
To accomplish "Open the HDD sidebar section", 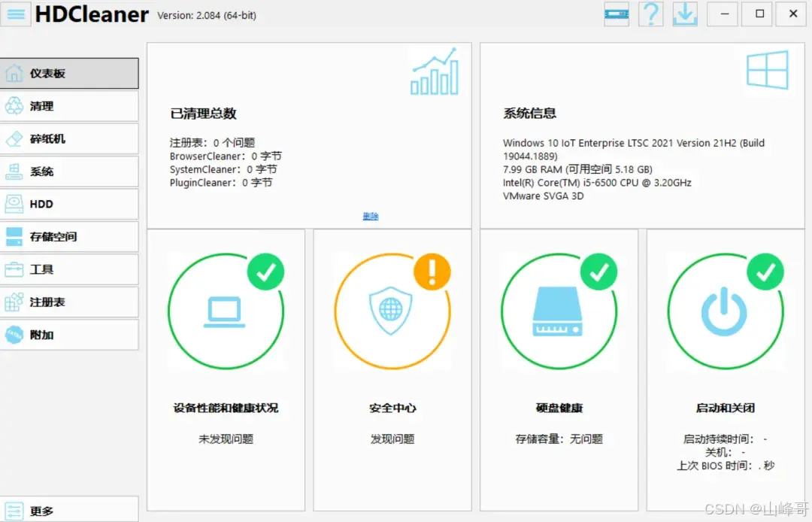I will coord(69,204).
